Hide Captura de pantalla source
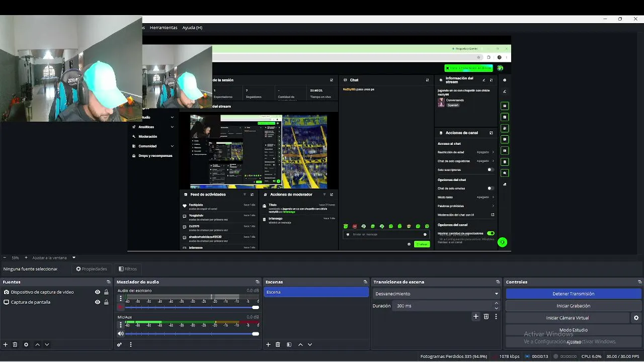644x362 pixels. coord(98,302)
